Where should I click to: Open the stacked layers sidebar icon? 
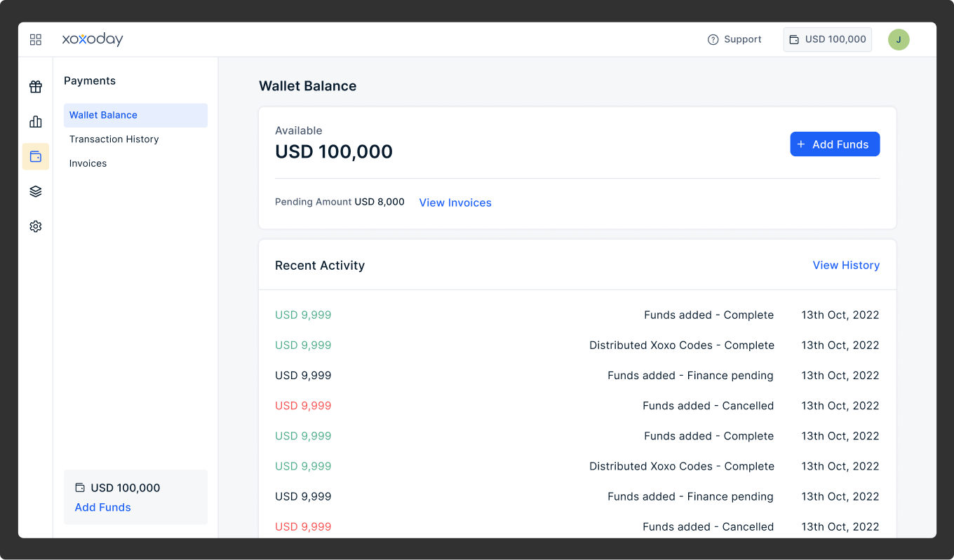36,191
